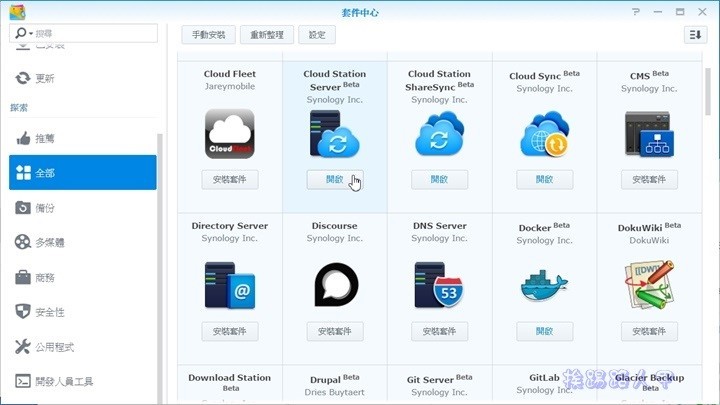
Task: Open the sort order dropdown button
Action: click(x=695, y=35)
